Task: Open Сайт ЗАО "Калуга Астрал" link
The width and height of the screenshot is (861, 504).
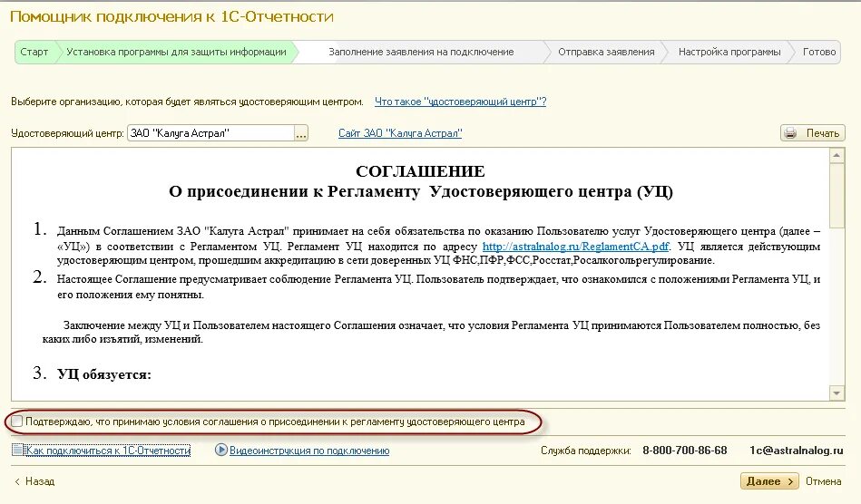Action: [400, 133]
